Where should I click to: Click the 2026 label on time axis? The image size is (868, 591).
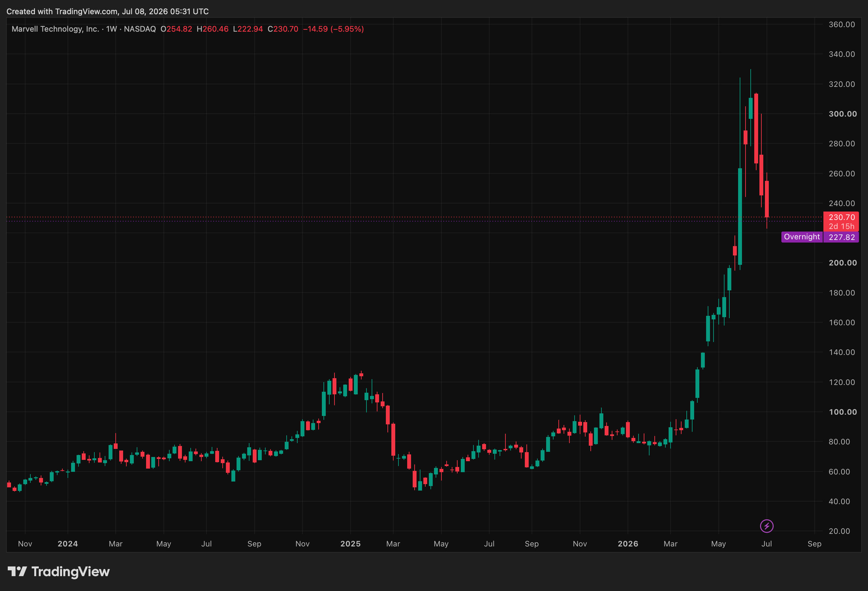point(628,544)
